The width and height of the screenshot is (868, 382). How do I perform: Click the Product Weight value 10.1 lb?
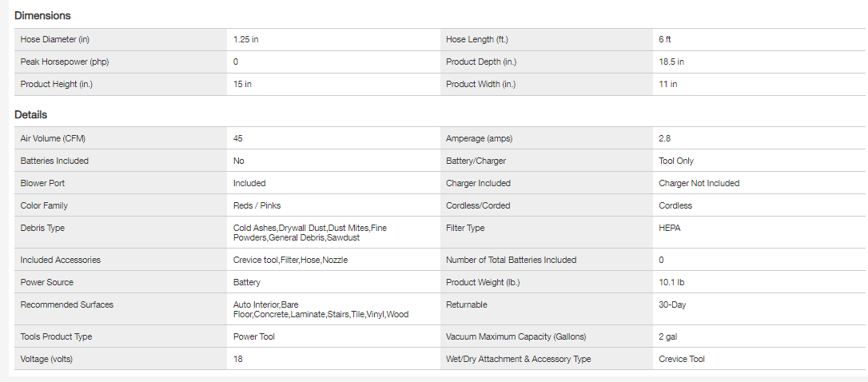(672, 282)
